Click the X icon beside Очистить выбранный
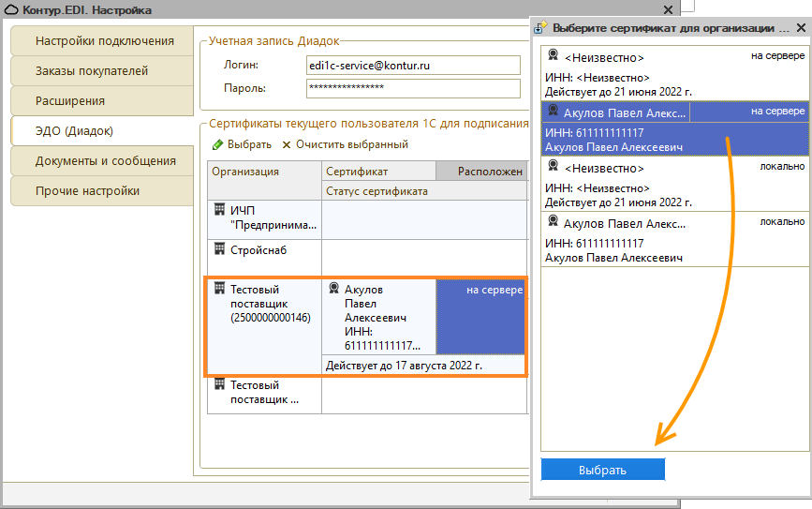The height and width of the screenshot is (509, 812). pos(287,144)
